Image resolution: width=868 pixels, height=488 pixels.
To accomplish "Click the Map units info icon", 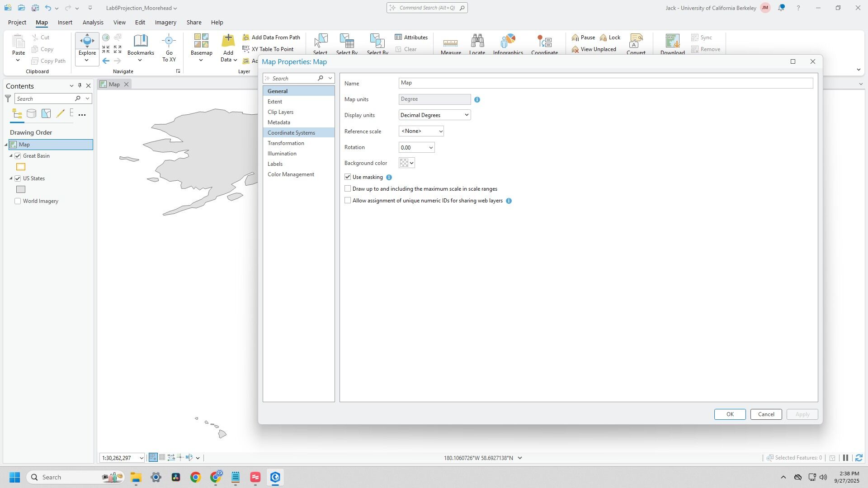I will tap(477, 99).
